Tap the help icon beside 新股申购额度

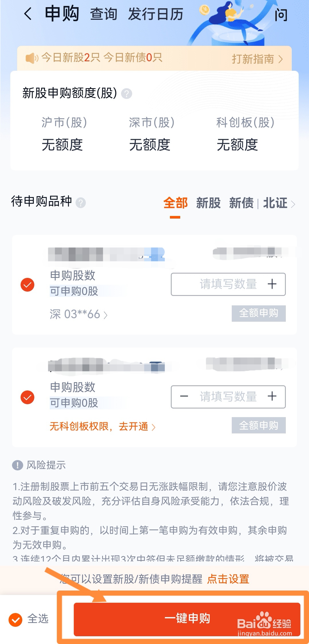[x=126, y=94]
